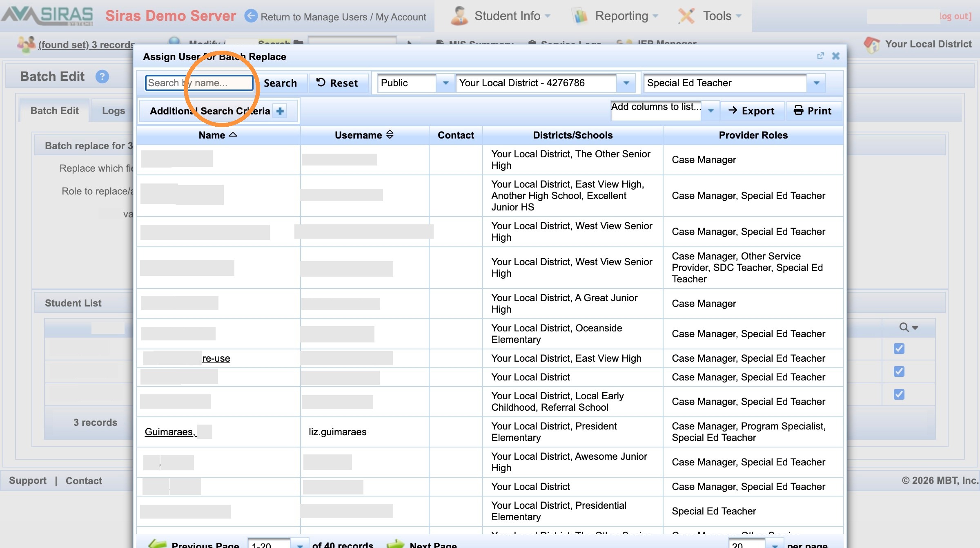The width and height of the screenshot is (980, 548).
Task: Click the re-use user link
Action: click(x=216, y=358)
